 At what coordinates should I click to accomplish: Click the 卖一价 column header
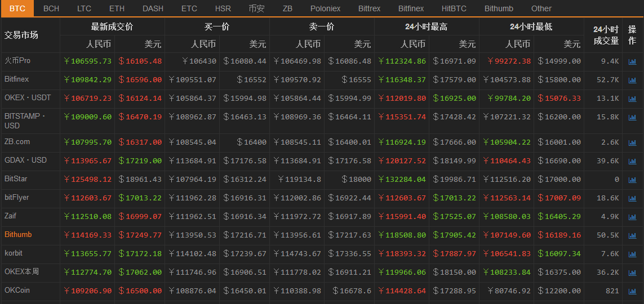(322, 27)
